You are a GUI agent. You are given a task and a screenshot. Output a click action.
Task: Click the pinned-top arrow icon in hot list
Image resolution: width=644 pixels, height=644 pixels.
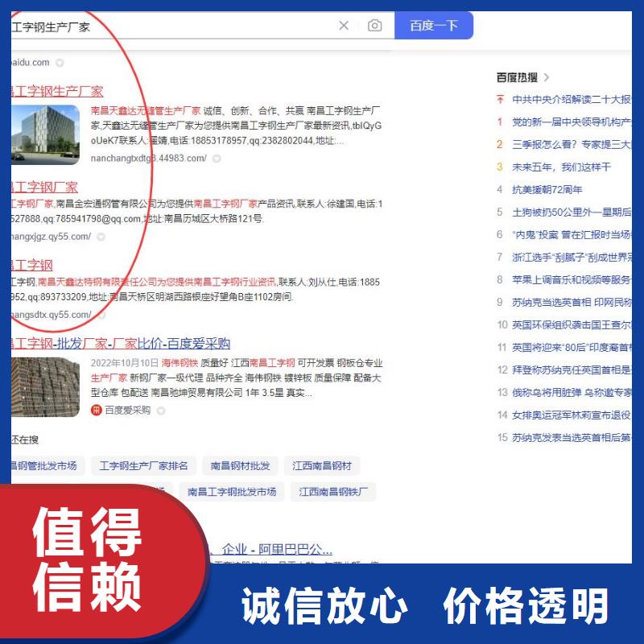point(500,99)
